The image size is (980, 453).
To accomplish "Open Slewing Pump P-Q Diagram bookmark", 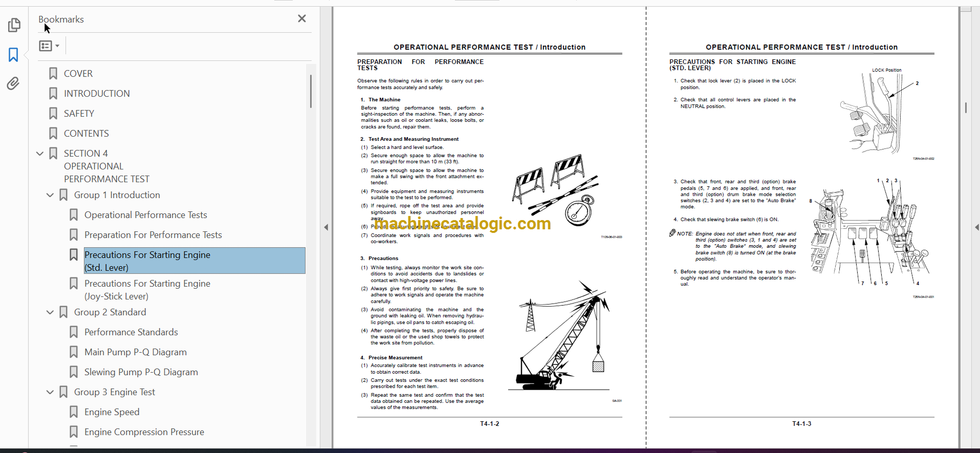I will 141,372.
